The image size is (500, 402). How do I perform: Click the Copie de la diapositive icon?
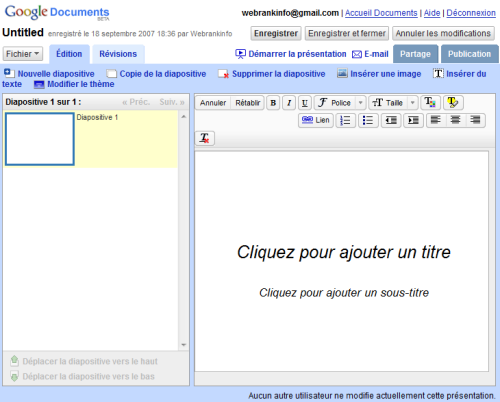pyautogui.click(x=111, y=74)
